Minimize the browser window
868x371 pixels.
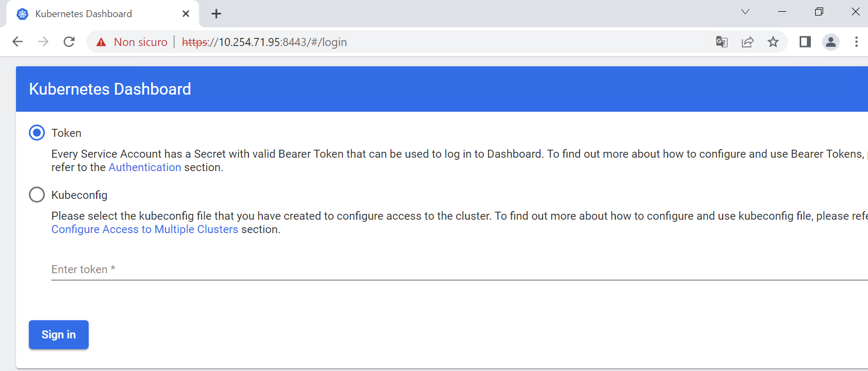[x=783, y=12]
